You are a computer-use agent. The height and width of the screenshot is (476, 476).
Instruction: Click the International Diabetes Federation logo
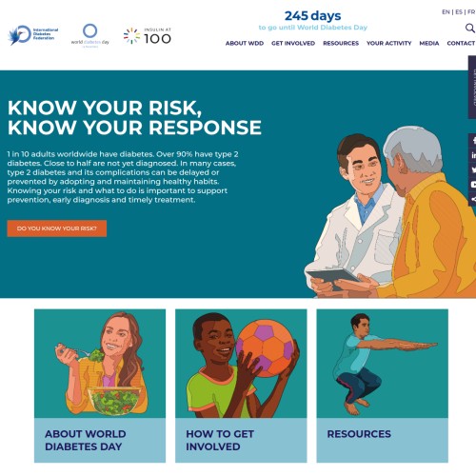coord(33,35)
